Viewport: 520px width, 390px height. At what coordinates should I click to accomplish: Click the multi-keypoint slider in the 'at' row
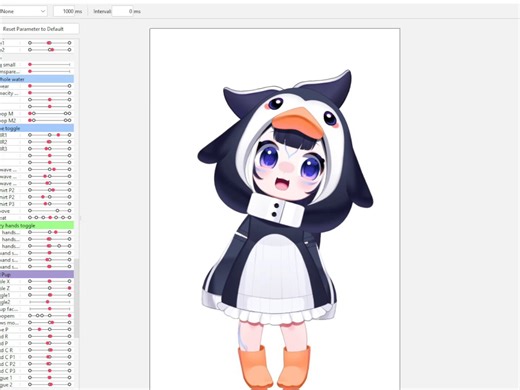click(50, 217)
